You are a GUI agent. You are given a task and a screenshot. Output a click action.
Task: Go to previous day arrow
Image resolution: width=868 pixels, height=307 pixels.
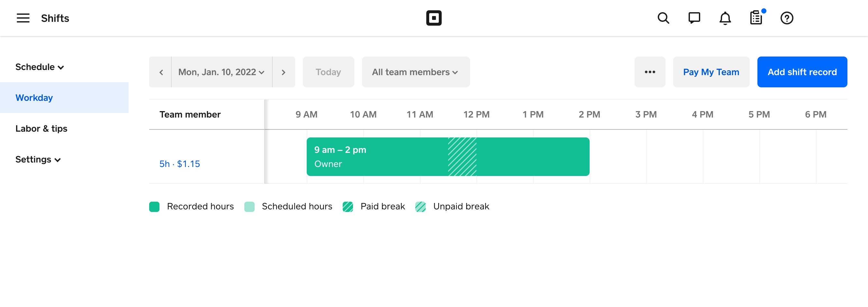[161, 72]
